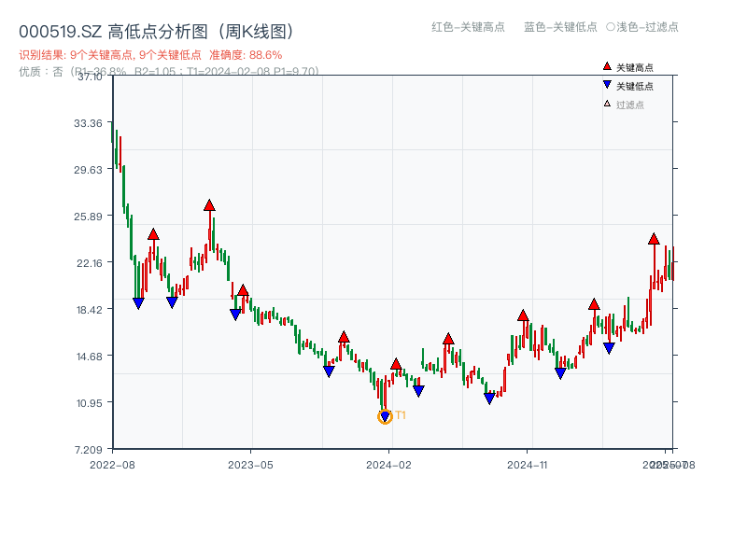Select the red high triangle peaking above 25.89

click(x=209, y=205)
